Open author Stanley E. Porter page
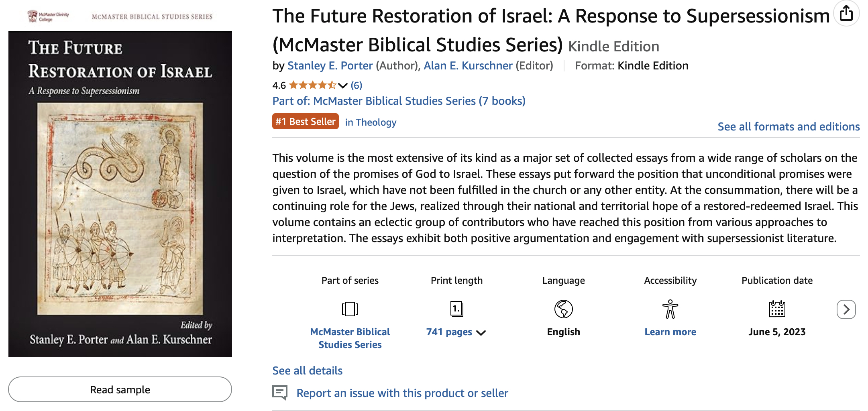The image size is (868, 411). click(x=330, y=65)
